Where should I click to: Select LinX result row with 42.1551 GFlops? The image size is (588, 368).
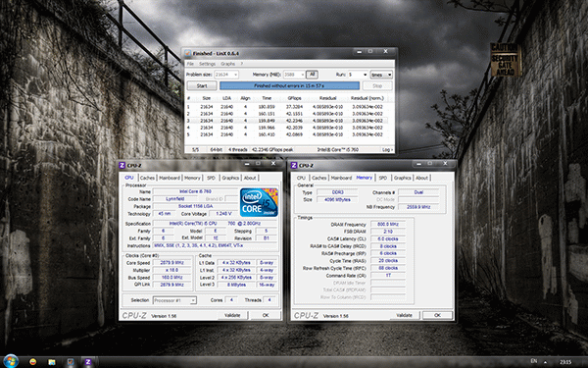pos(287,114)
